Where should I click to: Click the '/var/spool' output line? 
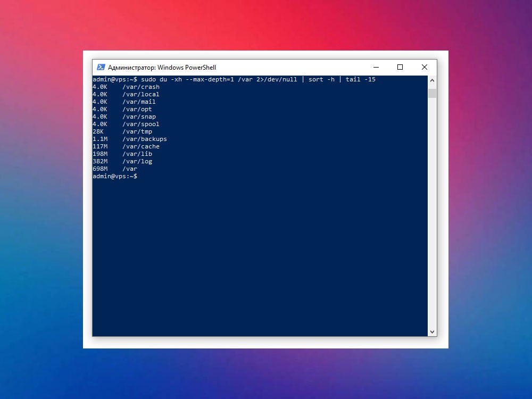(126, 124)
